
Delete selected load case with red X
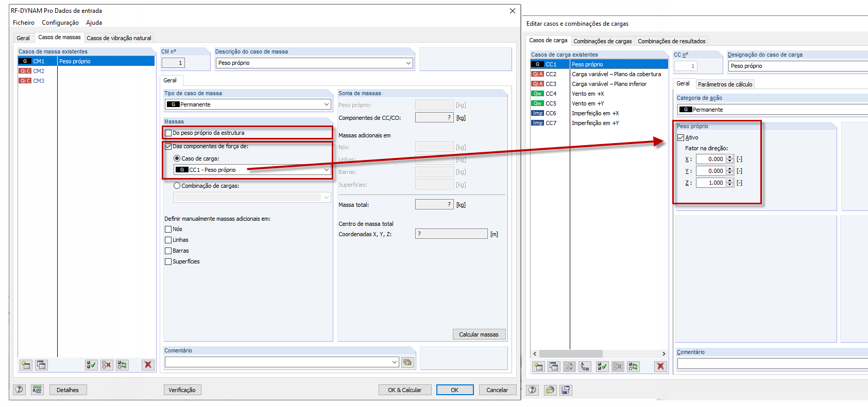click(660, 366)
